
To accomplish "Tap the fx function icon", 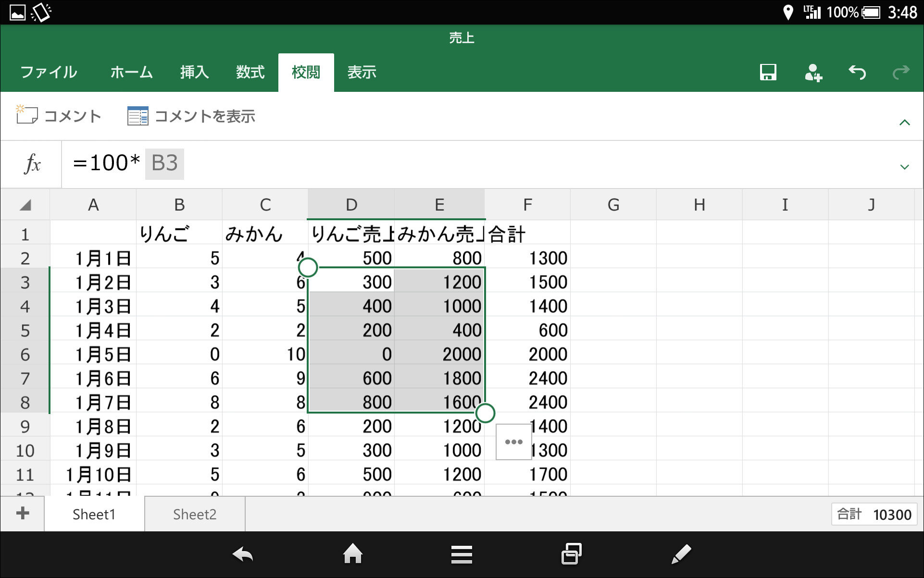I will point(32,164).
